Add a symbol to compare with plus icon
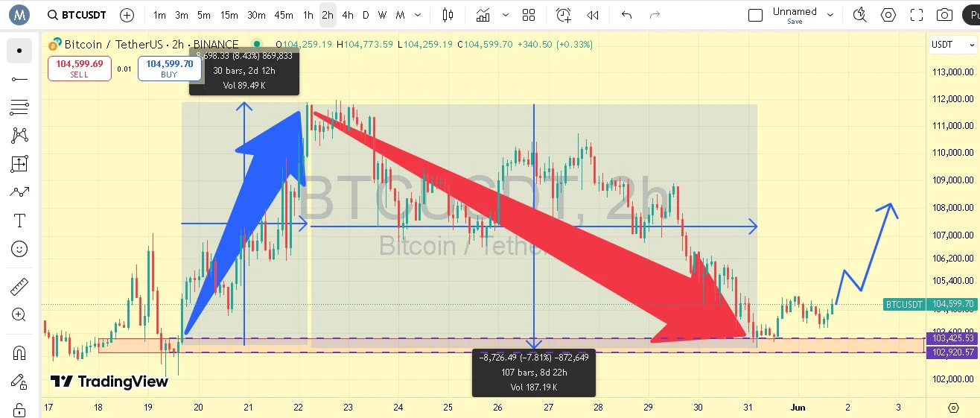This screenshot has width=980, height=418. pyautogui.click(x=127, y=15)
